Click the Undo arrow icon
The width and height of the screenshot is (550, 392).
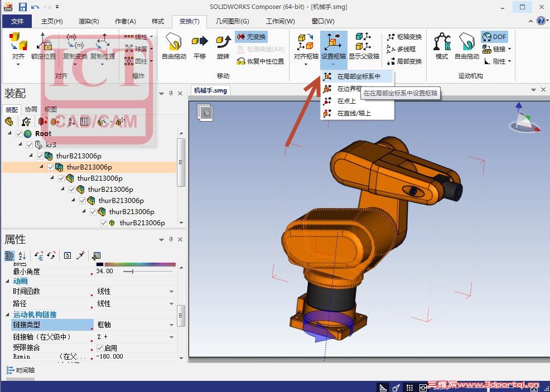[x=35, y=7]
